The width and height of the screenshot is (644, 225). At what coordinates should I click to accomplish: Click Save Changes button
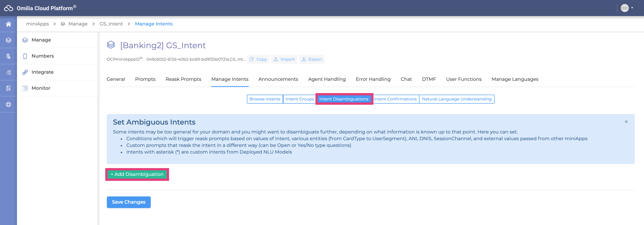coord(129,202)
